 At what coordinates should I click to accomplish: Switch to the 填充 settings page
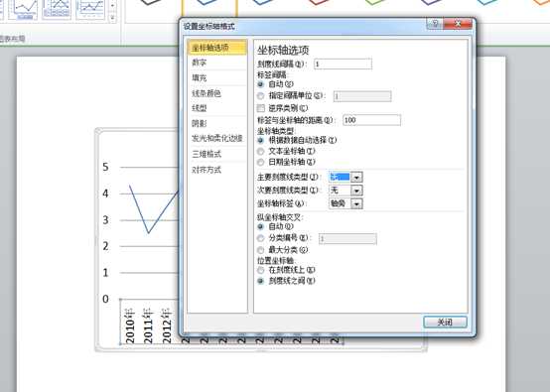tap(217, 77)
